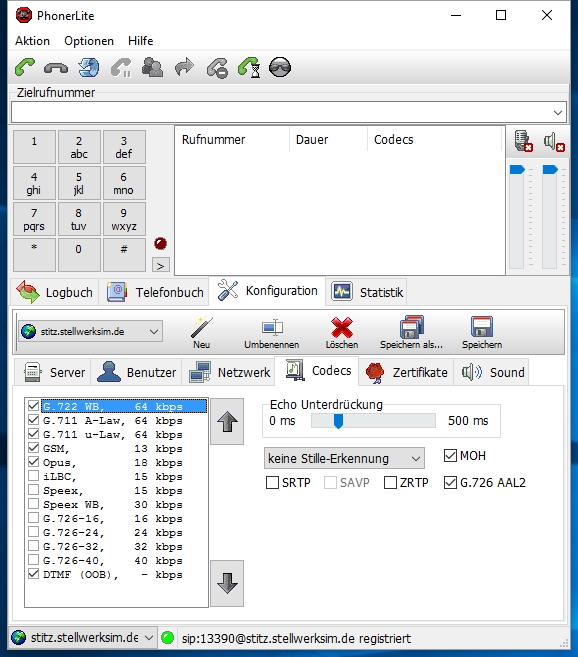Screen dimensions: 578x657
Task: Click the grey hang-up handset icon
Action: pyautogui.click(x=56, y=67)
